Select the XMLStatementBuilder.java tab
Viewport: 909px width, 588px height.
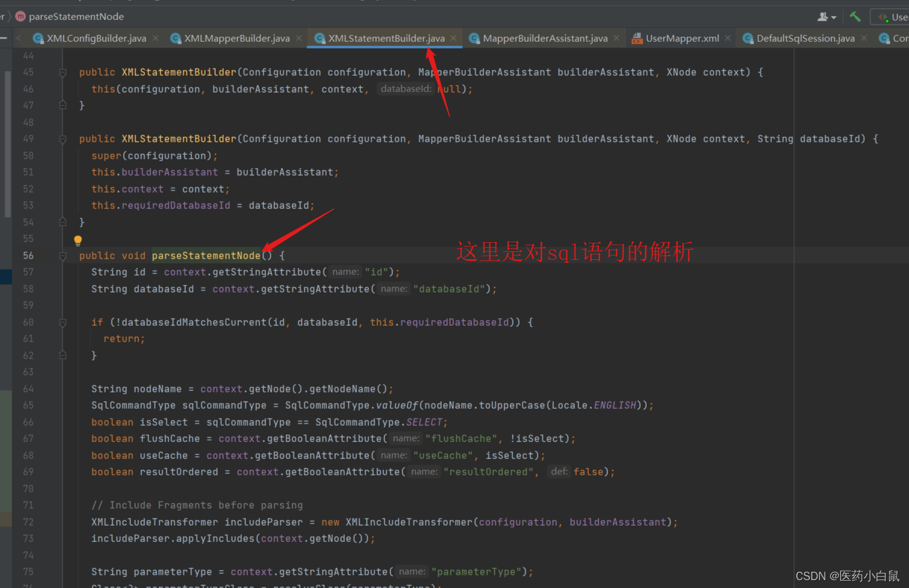coord(386,38)
